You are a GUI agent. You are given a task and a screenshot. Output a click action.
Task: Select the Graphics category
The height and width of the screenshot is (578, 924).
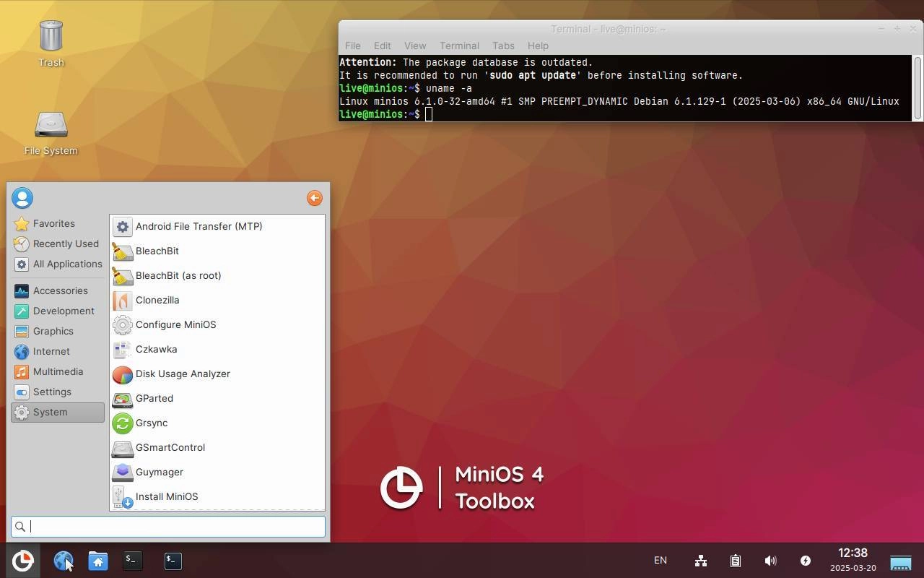pyautogui.click(x=58, y=331)
